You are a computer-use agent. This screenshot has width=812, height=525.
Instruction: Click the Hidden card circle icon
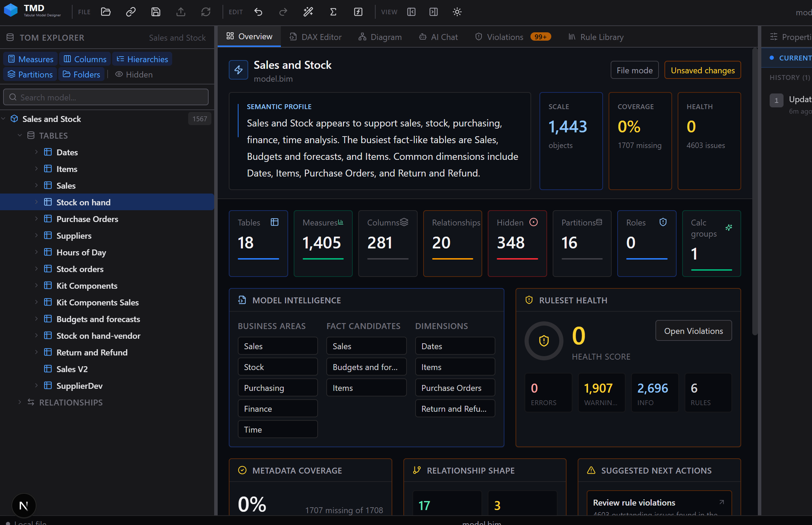click(x=534, y=222)
